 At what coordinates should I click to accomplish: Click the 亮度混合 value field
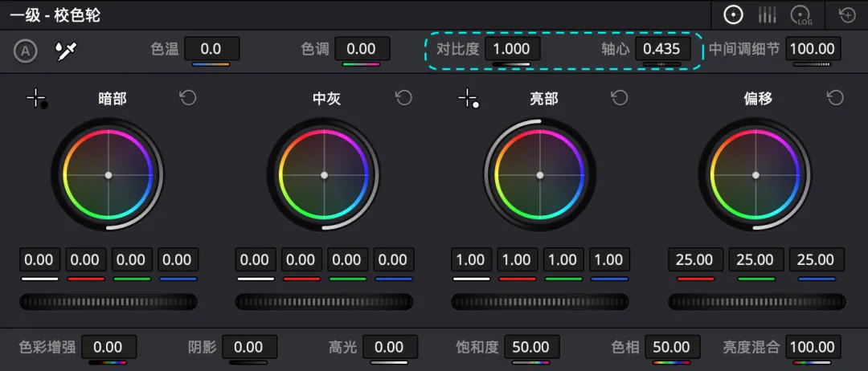click(812, 347)
